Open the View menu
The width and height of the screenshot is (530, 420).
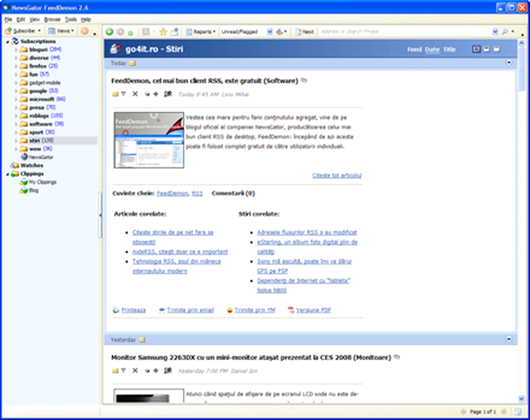[35, 20]
